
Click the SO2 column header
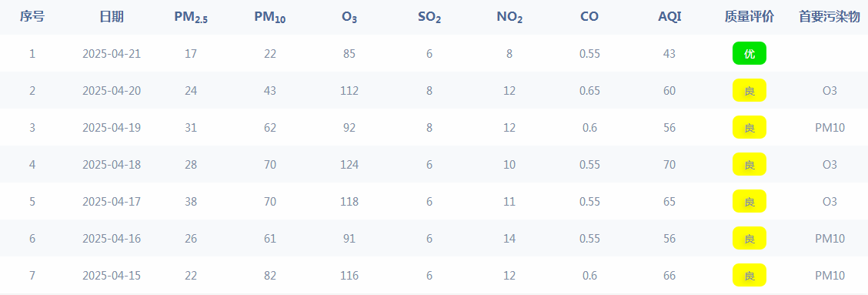coord(429,18)
